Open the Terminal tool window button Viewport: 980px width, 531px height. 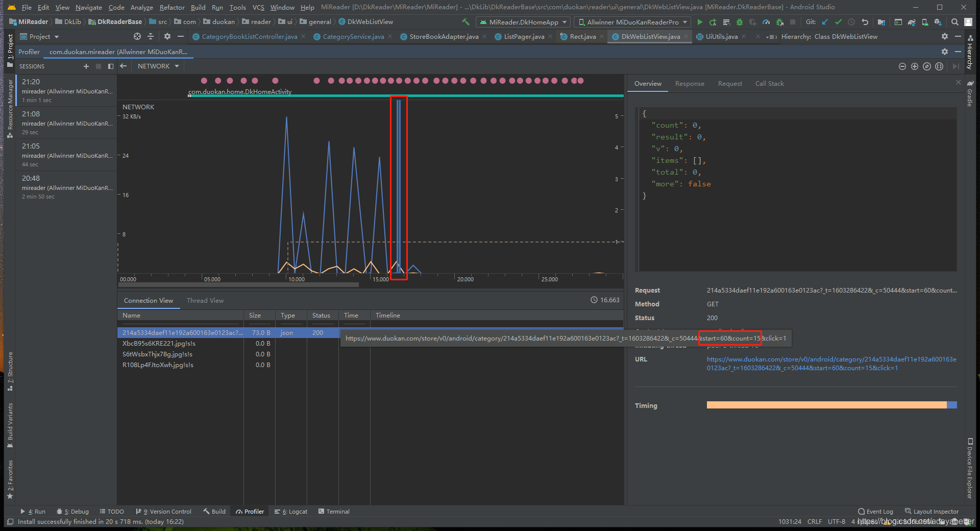tap(334, 511)
